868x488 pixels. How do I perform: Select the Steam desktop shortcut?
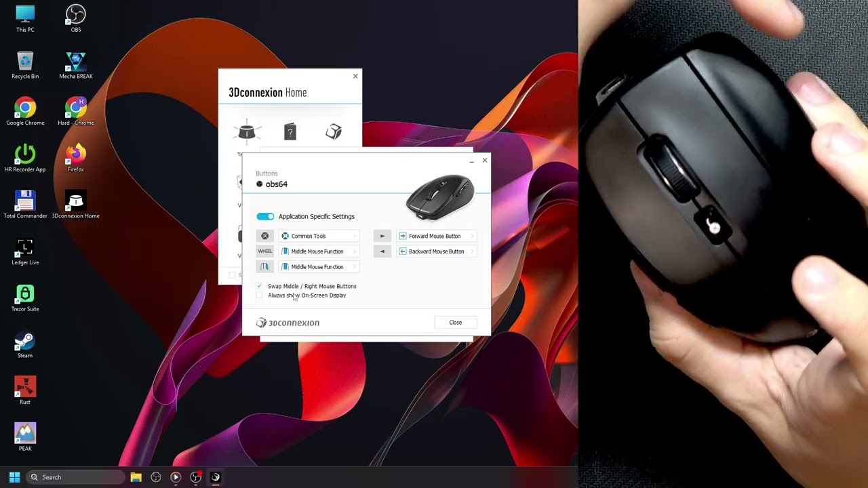(25, 345)
